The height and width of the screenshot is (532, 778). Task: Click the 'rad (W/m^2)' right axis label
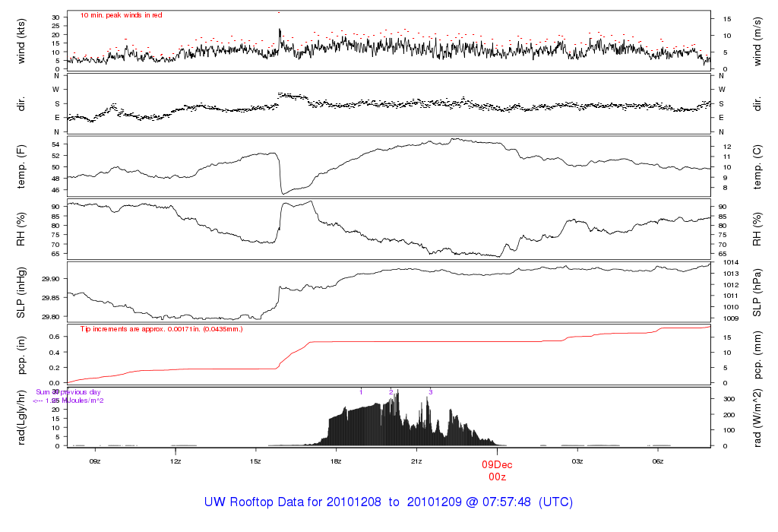pyautogui.click(x=757, y=417)
